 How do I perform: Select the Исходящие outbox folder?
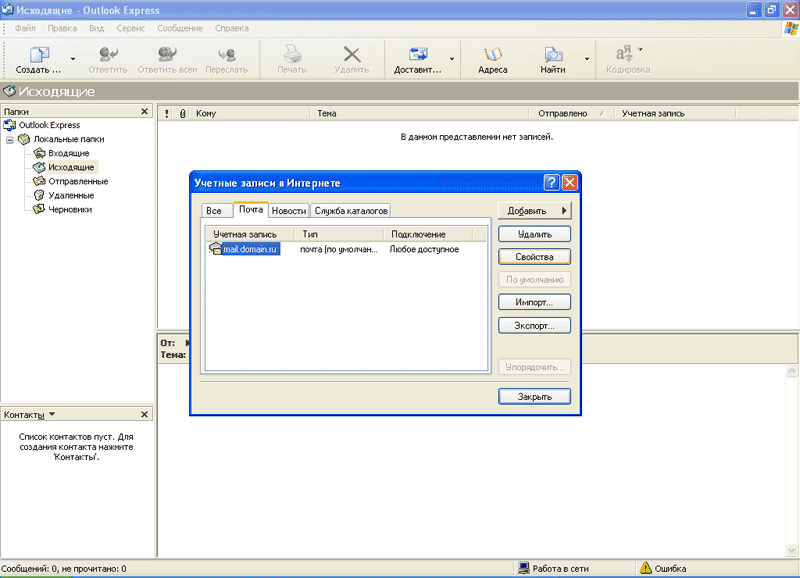click(71, 167)
